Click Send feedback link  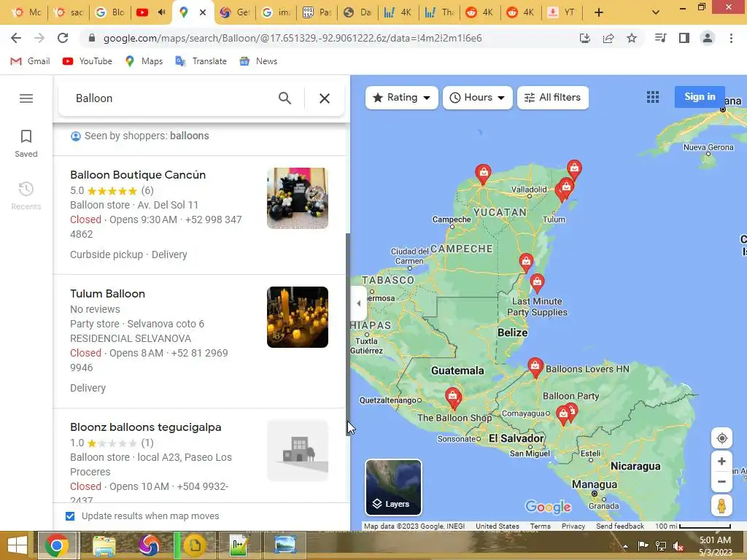click(620, 526)
